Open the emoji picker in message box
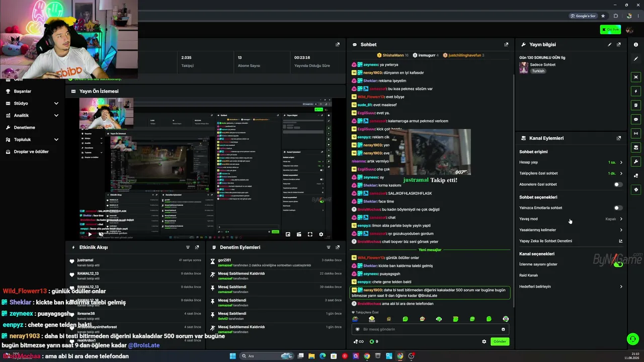This screenshot has width=644, height=362. point(503,329)
